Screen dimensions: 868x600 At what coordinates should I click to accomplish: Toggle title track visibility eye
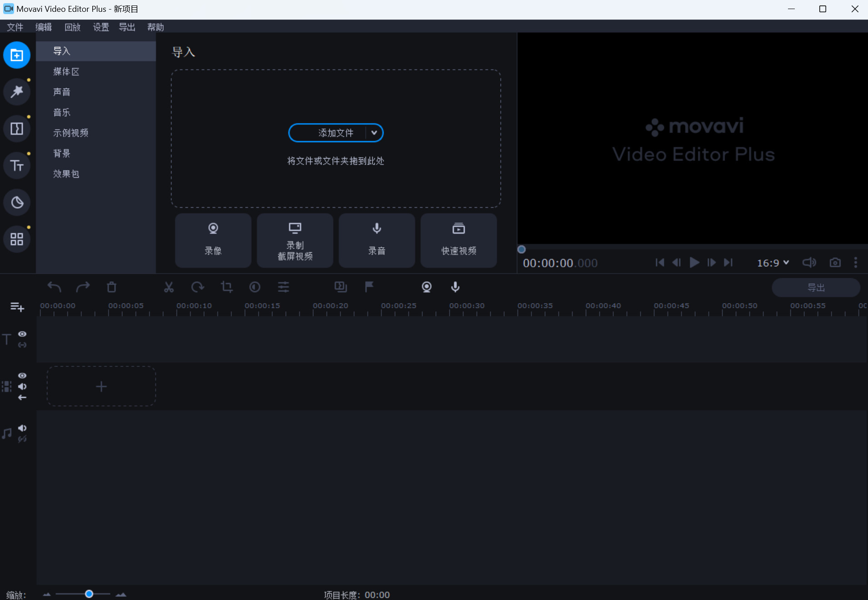pyautogui.click(x=22, y=334)
